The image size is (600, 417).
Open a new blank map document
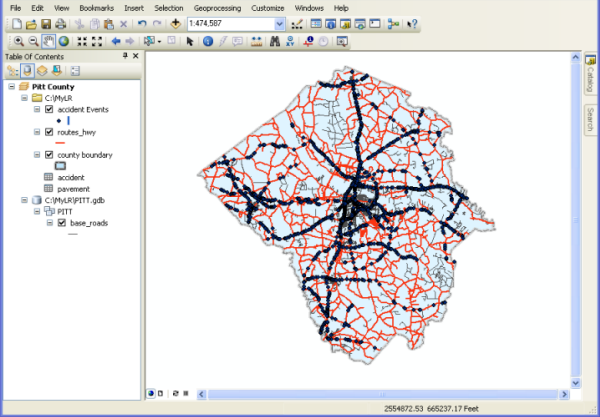coord(17,23)
